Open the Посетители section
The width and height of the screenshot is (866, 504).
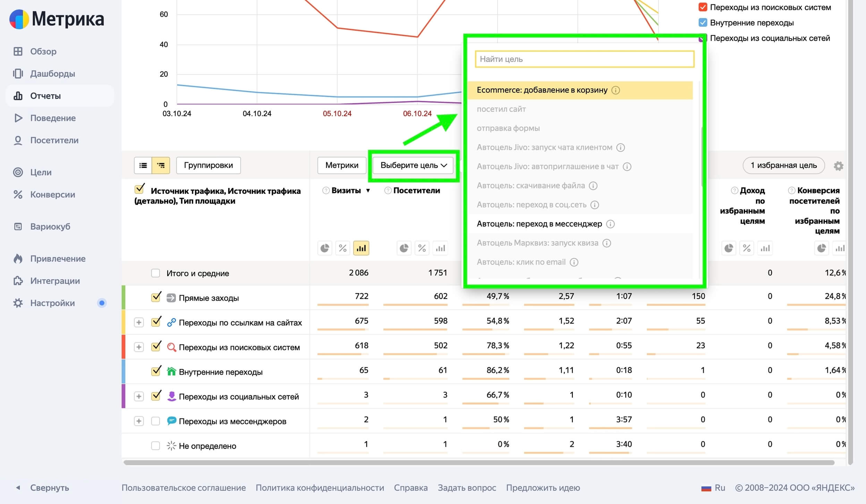coord(54,140)
